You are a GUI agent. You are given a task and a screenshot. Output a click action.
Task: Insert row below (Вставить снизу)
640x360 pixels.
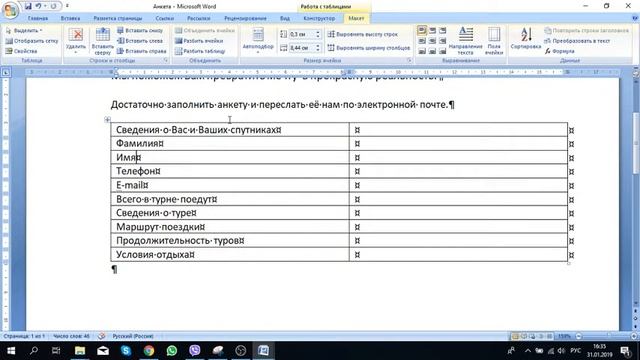(x=140, y=31)
